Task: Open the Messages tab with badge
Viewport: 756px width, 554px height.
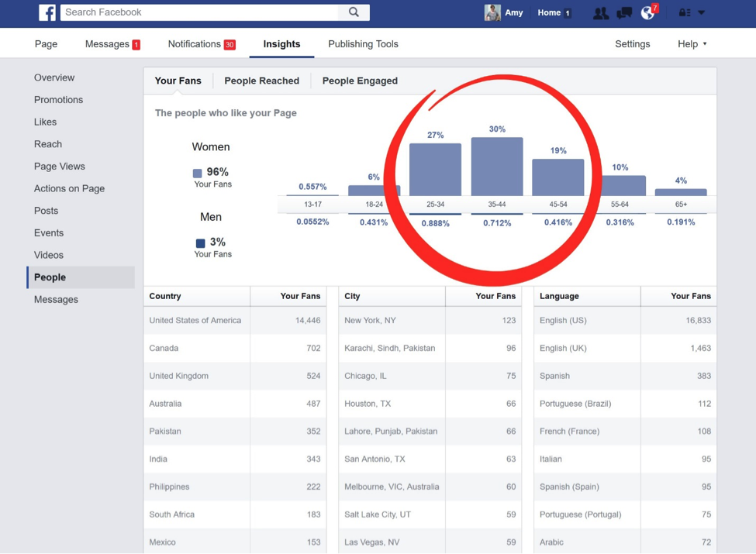Action: 112,44
